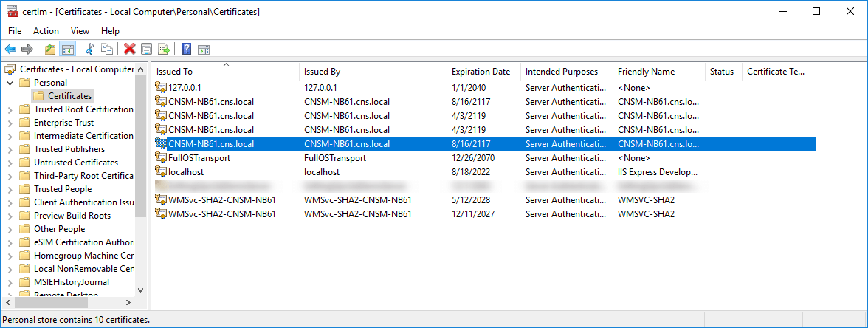Open the Action menu
Viewport: 868px width, 328px height.
[46, 31]
